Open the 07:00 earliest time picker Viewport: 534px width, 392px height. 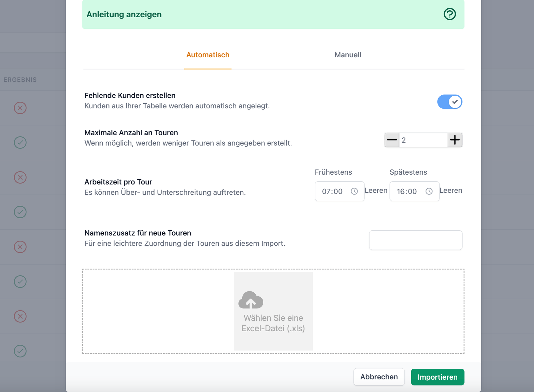point(339,191)
